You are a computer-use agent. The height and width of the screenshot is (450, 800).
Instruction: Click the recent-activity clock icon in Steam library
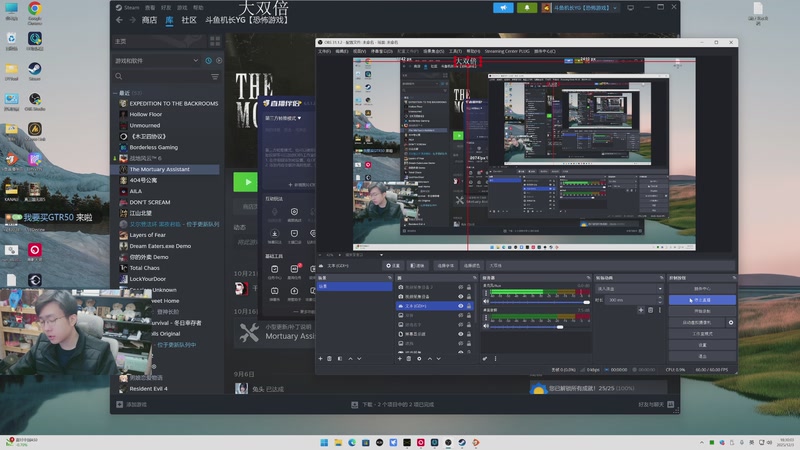[209, 61]
